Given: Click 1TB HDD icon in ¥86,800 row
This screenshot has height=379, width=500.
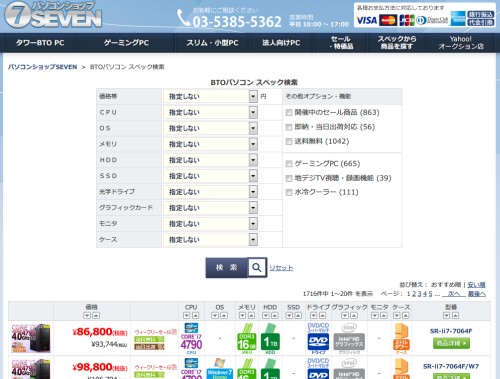Looking at the screenshot, I should click(x=270, y=338).
